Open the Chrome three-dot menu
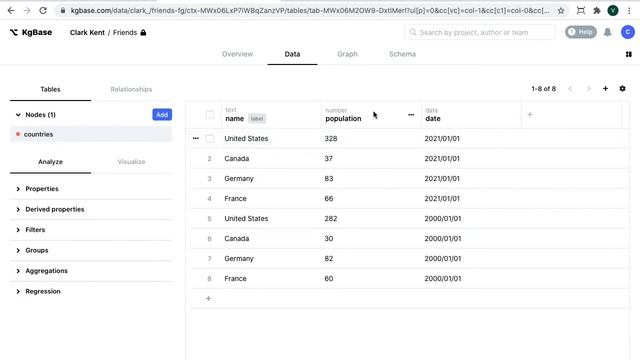 pos(629,11)
